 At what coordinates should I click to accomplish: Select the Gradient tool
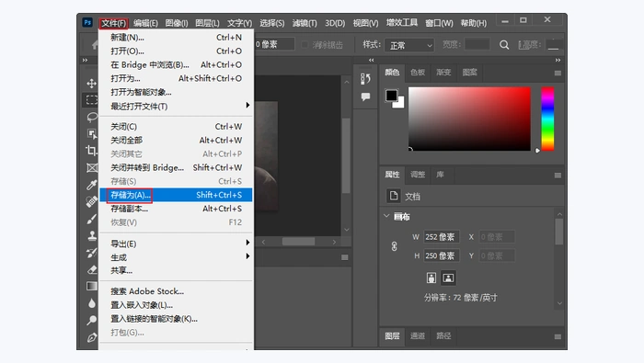coord(92,286)
